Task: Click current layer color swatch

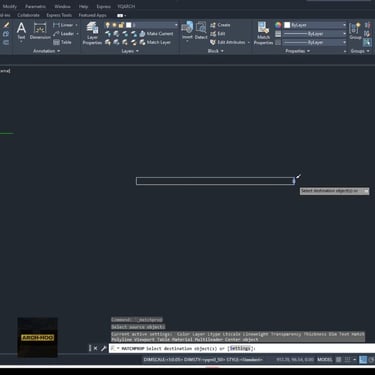Action: [x=129, y=25]
